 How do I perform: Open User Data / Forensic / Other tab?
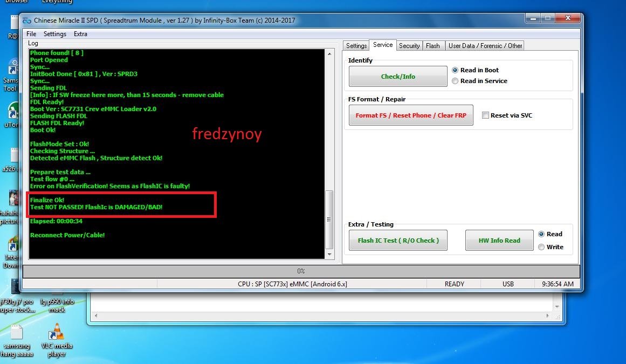click(x=485, y=45)
